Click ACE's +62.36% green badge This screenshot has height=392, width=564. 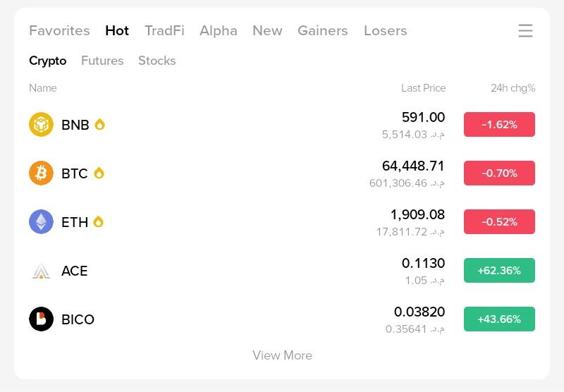[499, 271]
